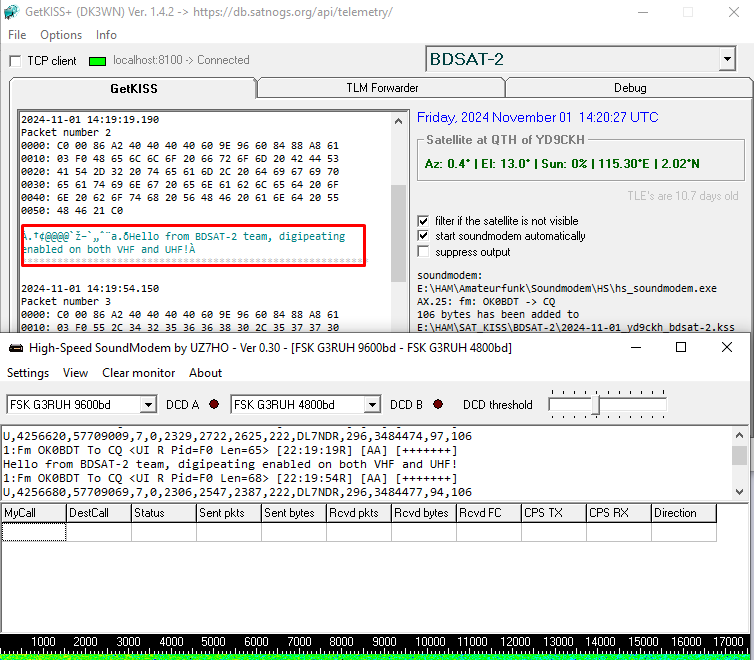The image size is (754, 660).
Task: Click the Sent pkts column header
Action: pos(228,513)
